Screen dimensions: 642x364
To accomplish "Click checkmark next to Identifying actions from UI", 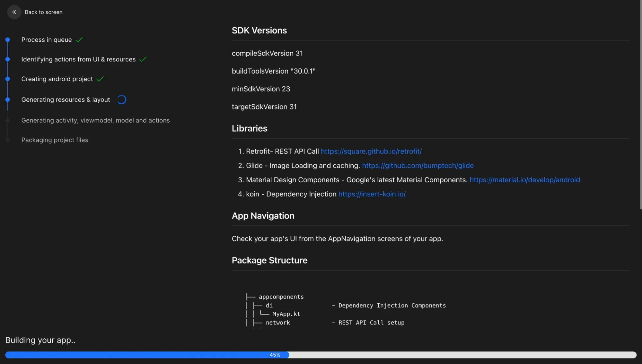I will point(143,59).
